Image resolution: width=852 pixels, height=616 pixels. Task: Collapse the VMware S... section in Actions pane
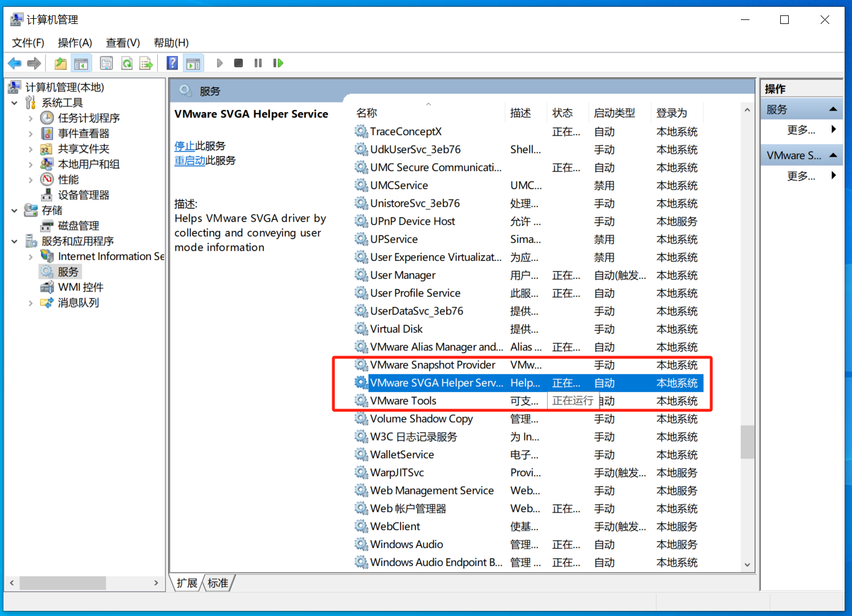click(x=833, y=155)
